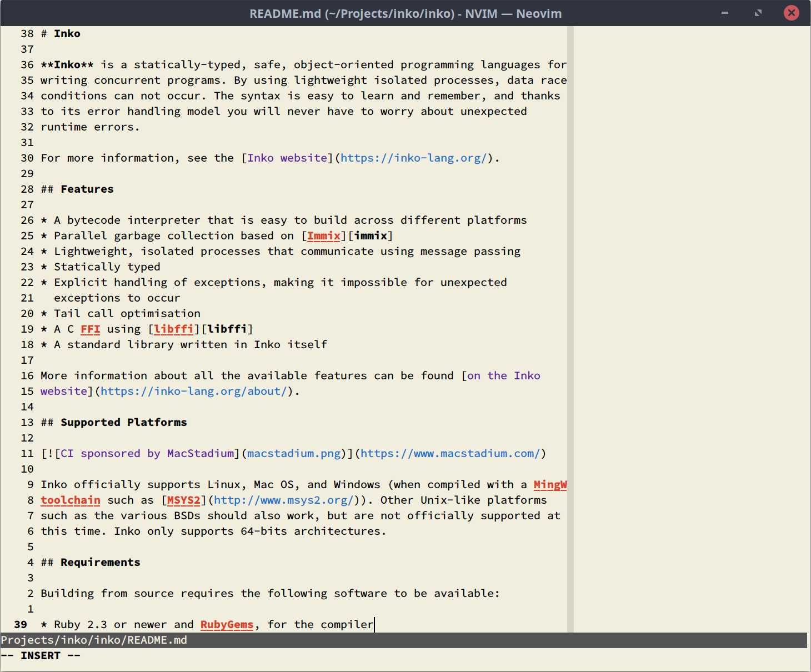The height and width of the screenshot is (672, 811).
Task: Click the 'exceptions to occur' continuation line
Action: click(x=117, y=298)
